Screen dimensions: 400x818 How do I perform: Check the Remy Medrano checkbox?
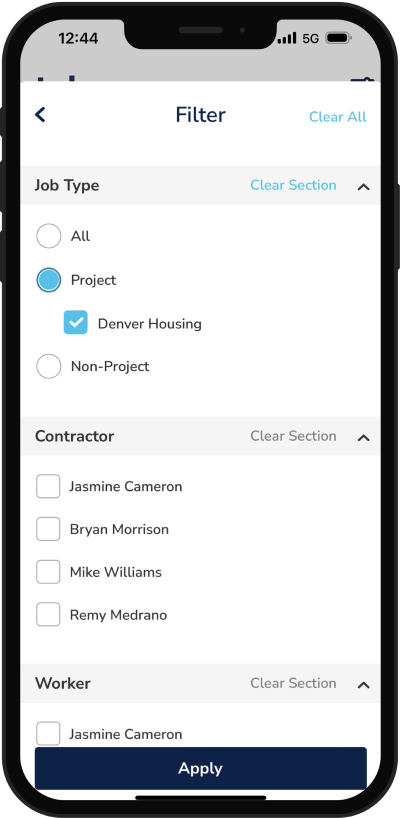click(x=48, y=615)
